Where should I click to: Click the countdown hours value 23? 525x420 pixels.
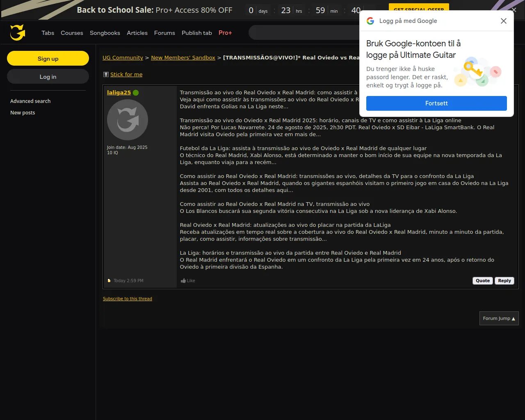tap(286, 11)
